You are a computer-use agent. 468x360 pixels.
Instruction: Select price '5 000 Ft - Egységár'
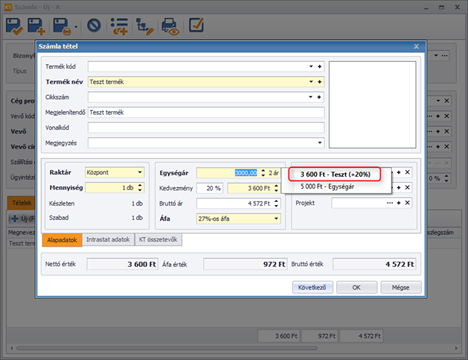click(x=327, y=186)
